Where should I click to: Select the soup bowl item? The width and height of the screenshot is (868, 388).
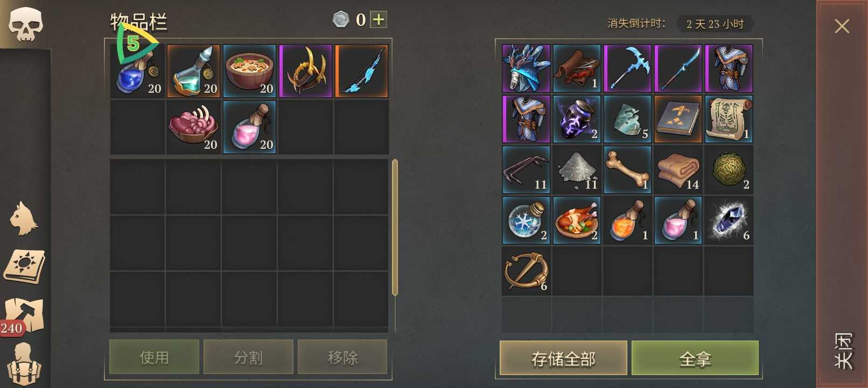pyautogui.click(x=250, y=71)
